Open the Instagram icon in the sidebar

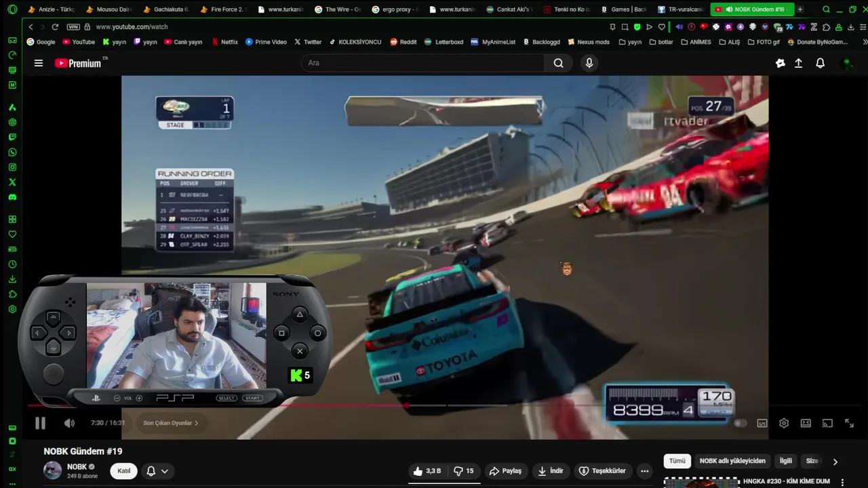12,167
